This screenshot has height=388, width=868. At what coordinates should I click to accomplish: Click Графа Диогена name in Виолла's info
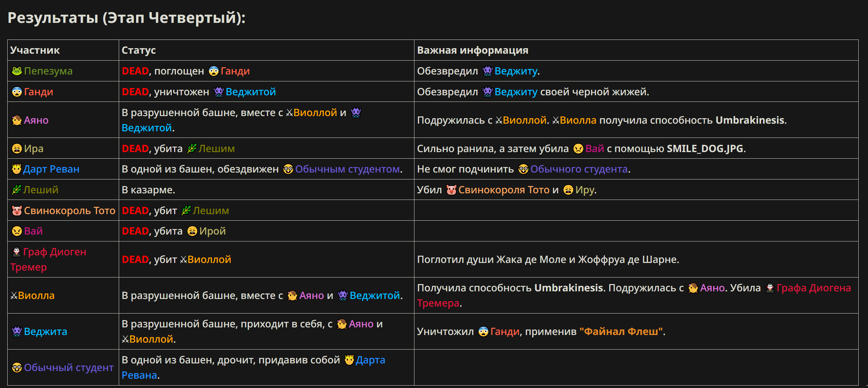(814, 288)
